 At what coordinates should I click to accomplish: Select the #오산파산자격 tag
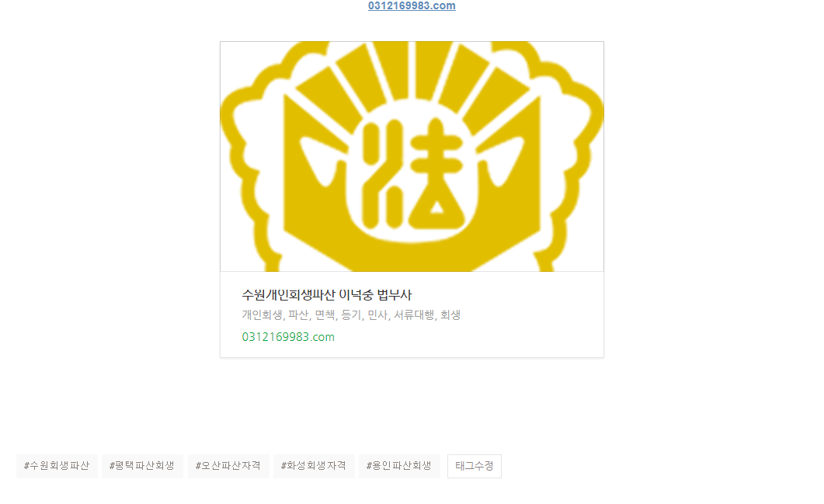pos(228,466)
